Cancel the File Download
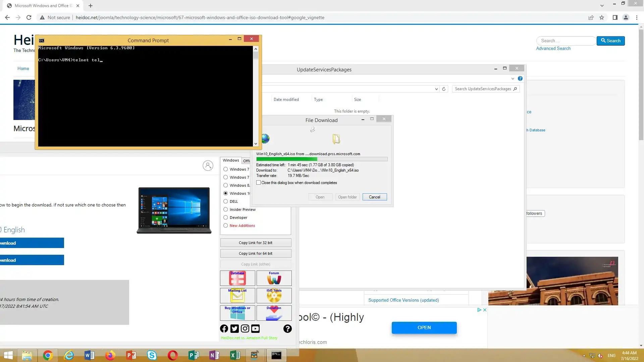The image size is (644, 362). coord(374,197)
